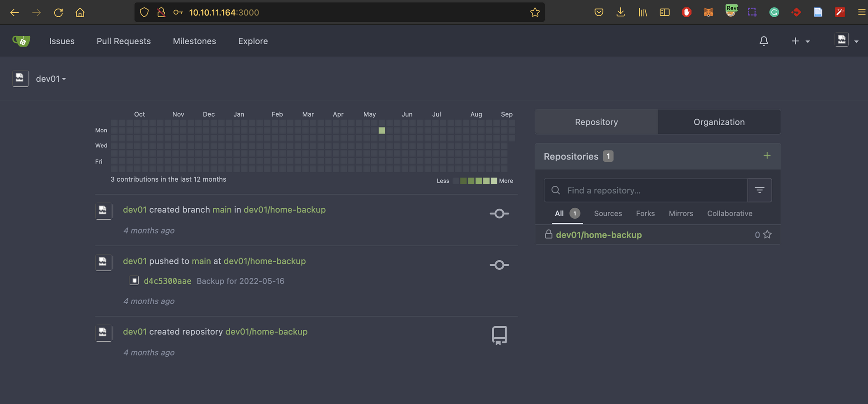The height and width of the screenshot is (404, 868).
Task: Open the create new plus menu
Action: (801, 41)
